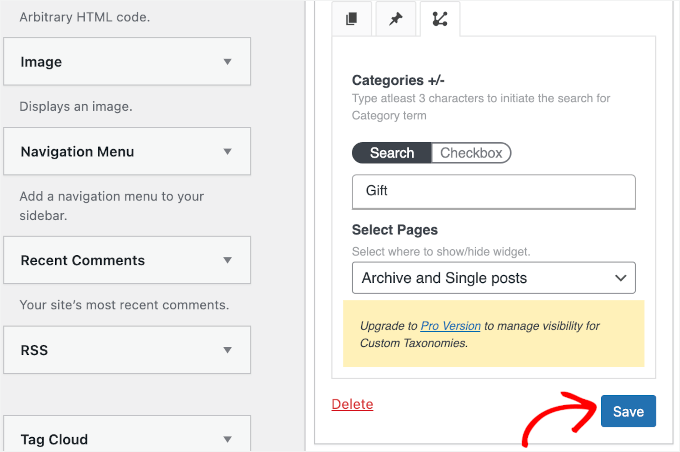Open the pages icon tab
680x452 pixels.
pyautogui.click(x=351, y=19)
